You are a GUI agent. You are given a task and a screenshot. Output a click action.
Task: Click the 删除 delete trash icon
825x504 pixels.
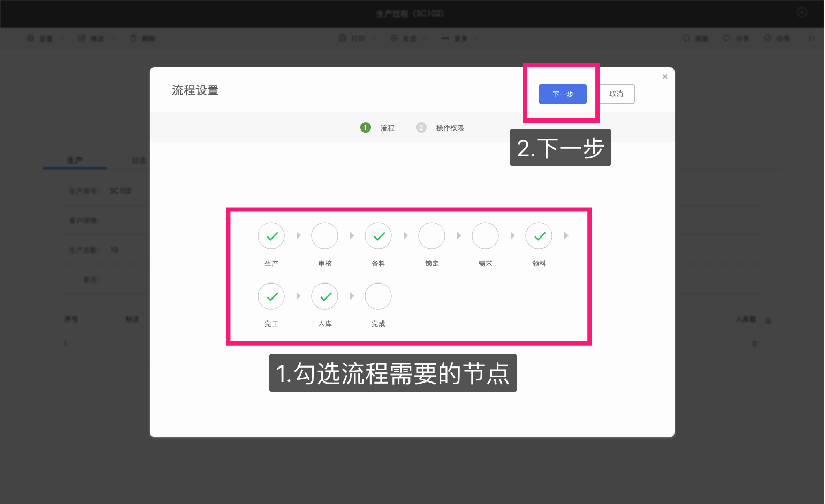pyautogui.click(x=133, y=38)
